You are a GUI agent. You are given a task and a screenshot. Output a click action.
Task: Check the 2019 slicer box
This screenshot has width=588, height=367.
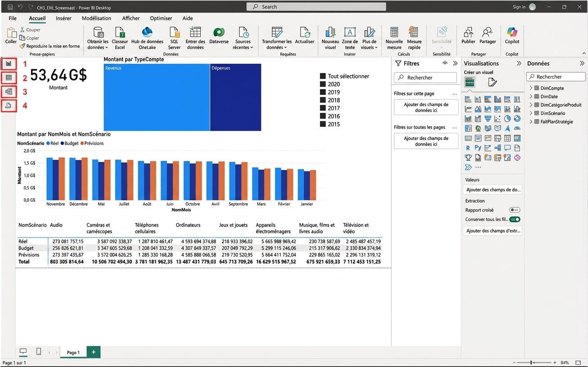pyautogui.click(x=323, y=92)
